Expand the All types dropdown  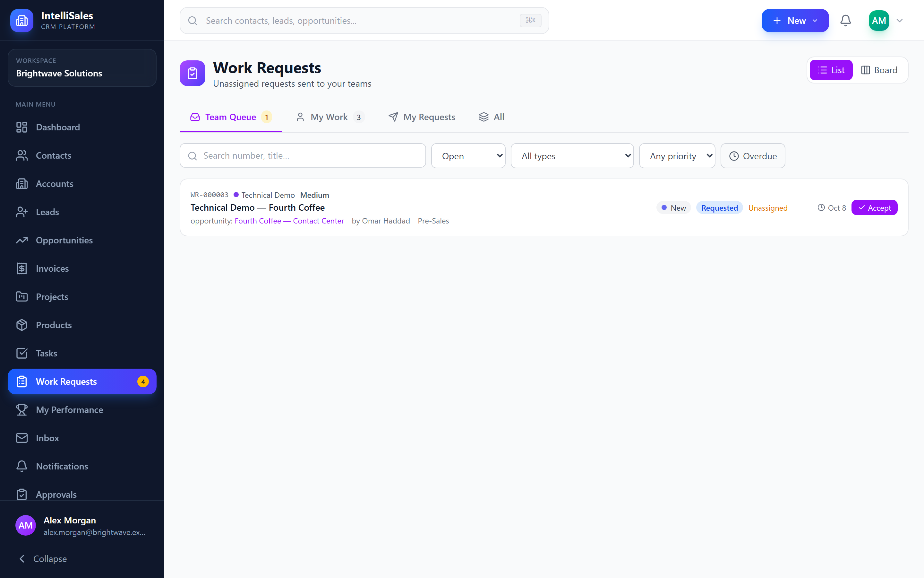click(572, 156)
